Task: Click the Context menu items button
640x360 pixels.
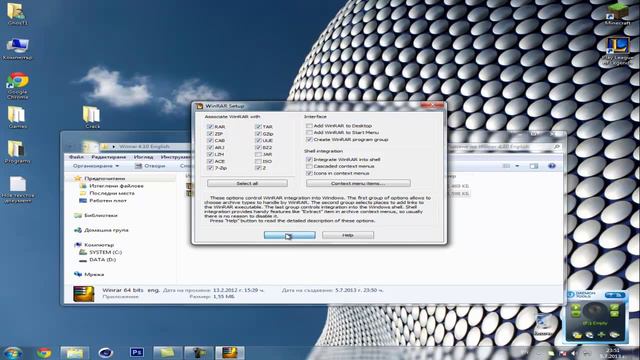Action: click(x=358, y=183)
